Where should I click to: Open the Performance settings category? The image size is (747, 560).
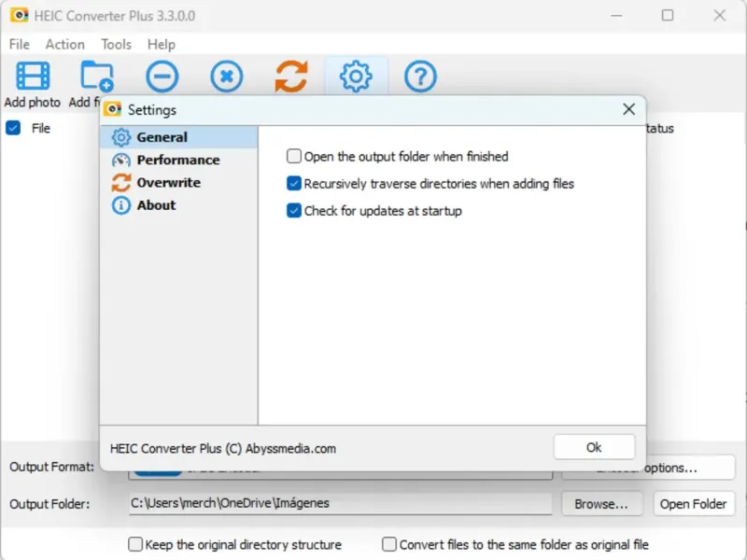point(179,160)
